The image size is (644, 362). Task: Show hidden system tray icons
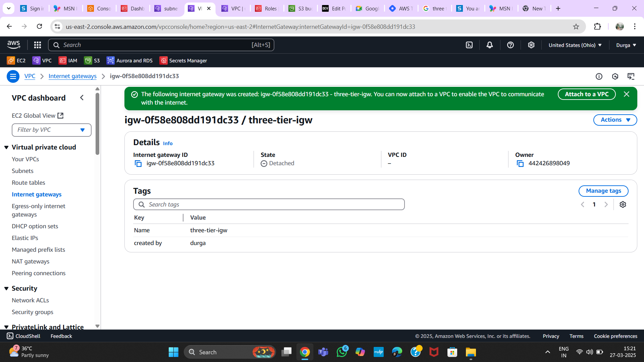pos(548,352)
